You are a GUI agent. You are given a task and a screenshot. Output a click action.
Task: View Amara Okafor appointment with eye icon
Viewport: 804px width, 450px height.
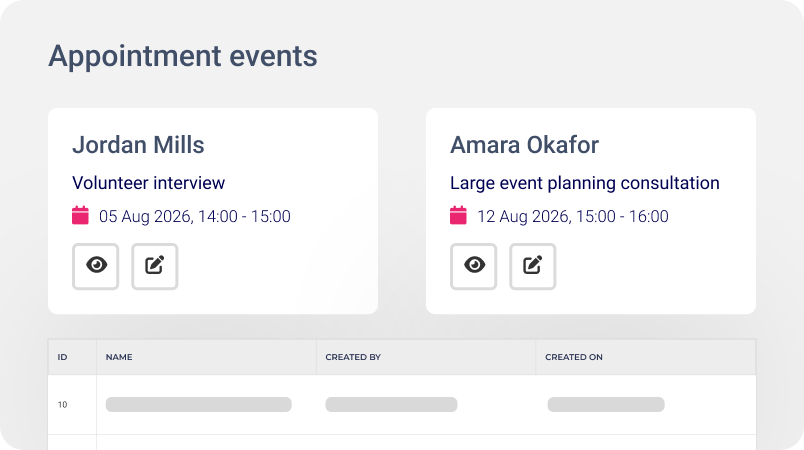pyautogui.click(x=474, y=267)
